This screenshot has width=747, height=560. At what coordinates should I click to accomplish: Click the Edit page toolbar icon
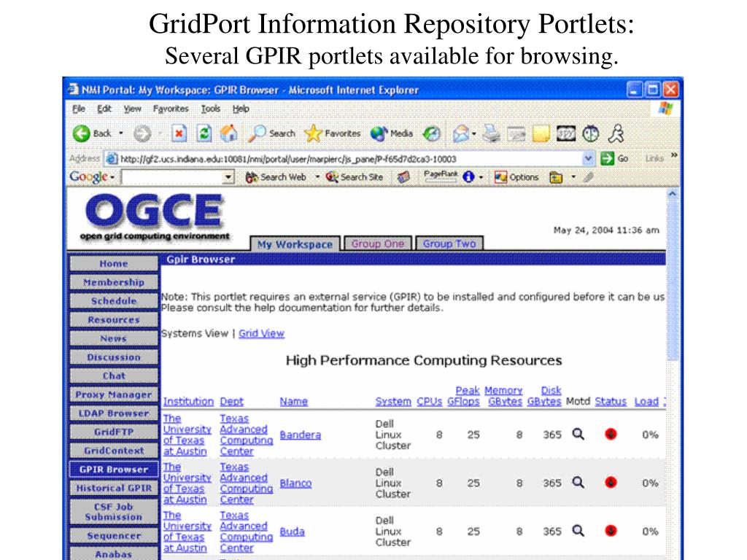(x=516, y=134)
